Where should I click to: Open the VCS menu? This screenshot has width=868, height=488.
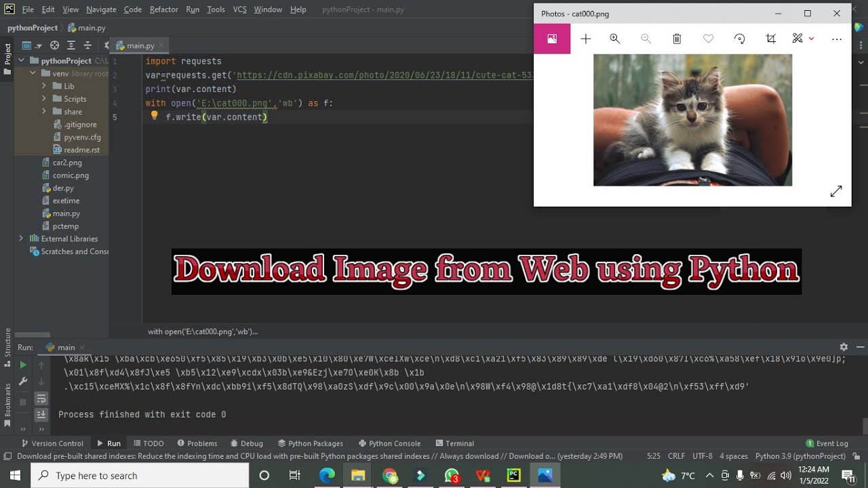239,9
